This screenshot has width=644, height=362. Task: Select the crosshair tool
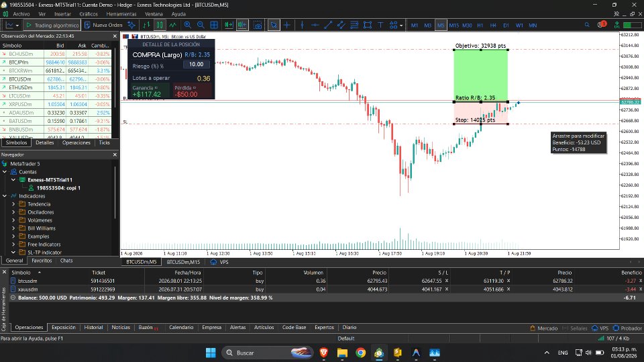tap(287, 25)
